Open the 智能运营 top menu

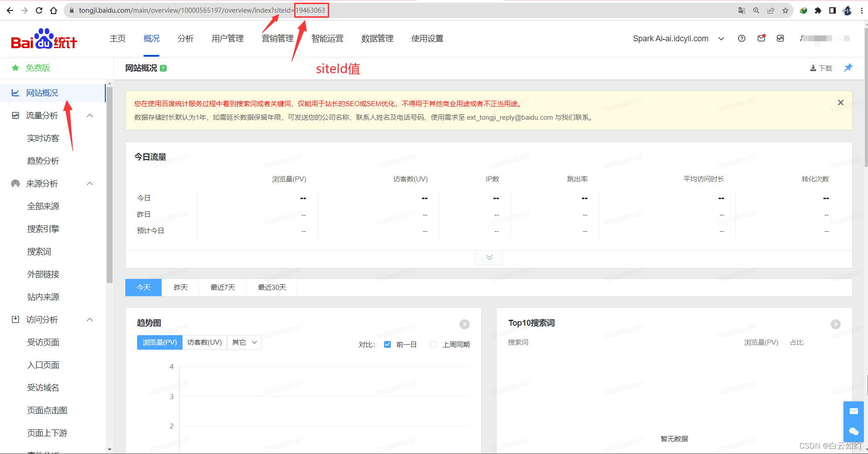(x=328, y=39)
